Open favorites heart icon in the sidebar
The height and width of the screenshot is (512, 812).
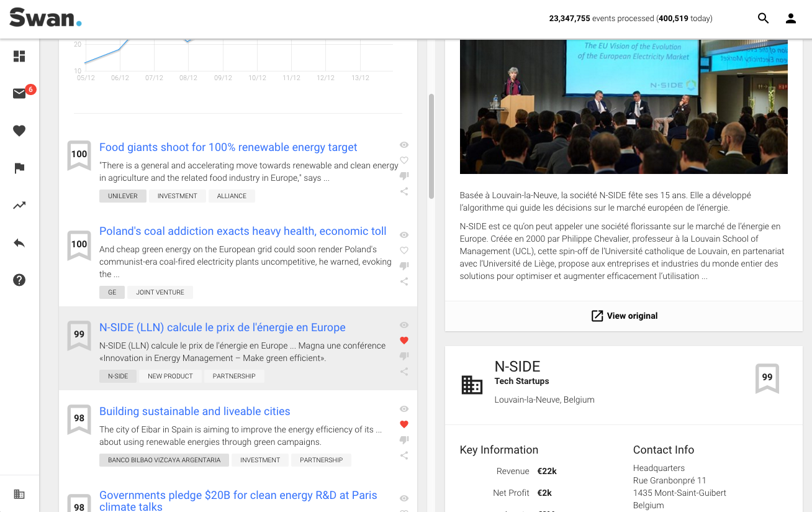click(x=19, y=131)
